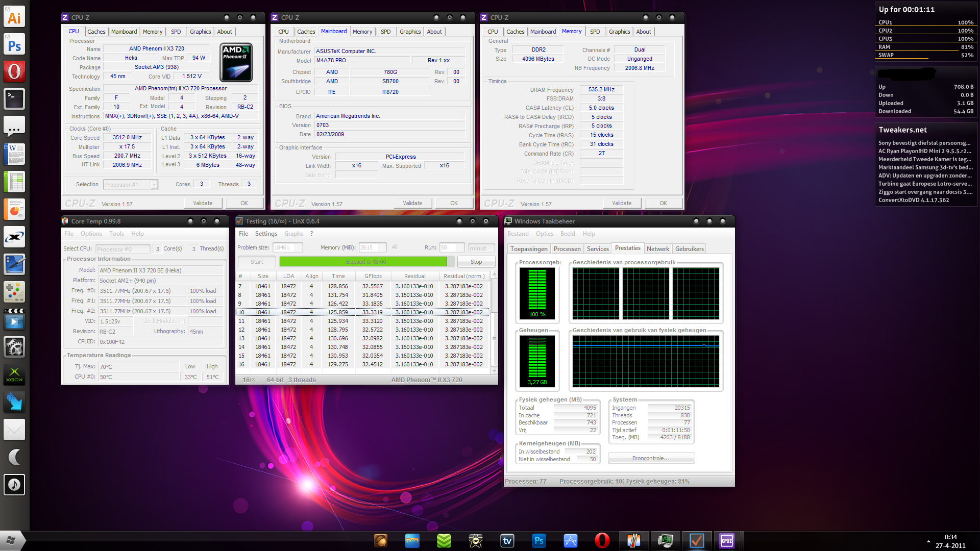
Task: Open the Turbine gaat Europese Tweakers headline
Action: tap(925, 184)
